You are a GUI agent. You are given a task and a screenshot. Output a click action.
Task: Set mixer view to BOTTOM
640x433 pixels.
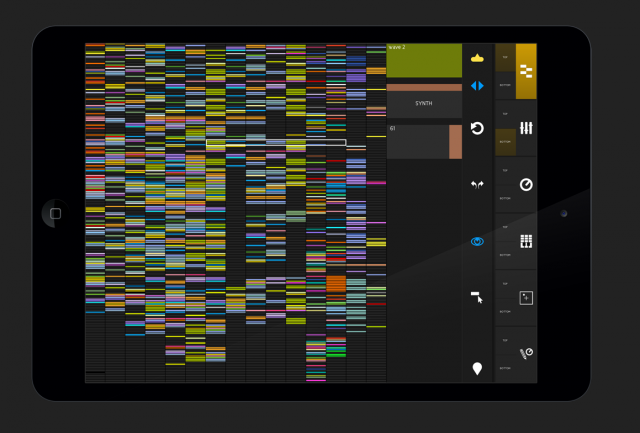[x=505, y=142]
